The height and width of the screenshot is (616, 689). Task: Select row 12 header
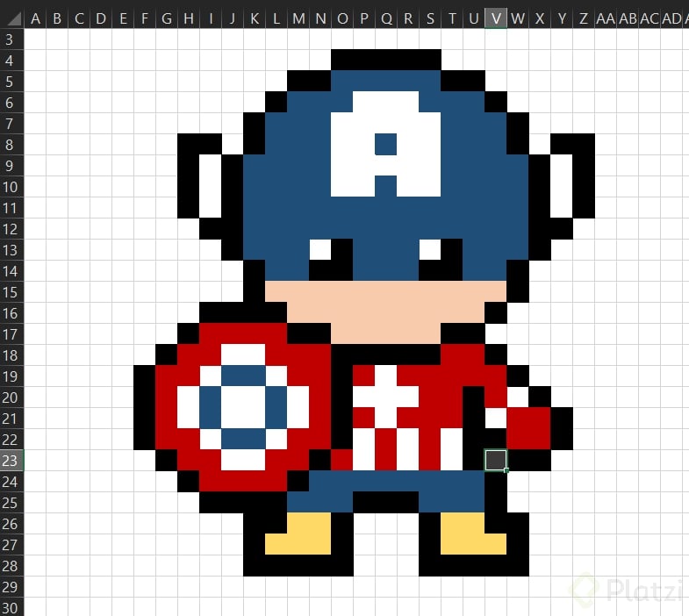pyautogui.click(x=12, y=229)
